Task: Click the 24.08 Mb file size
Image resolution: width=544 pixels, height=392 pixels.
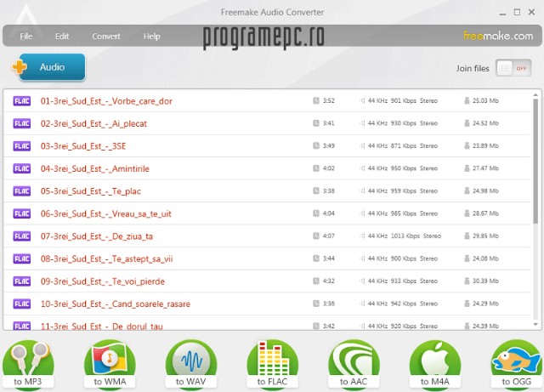Action: (485, 258)
